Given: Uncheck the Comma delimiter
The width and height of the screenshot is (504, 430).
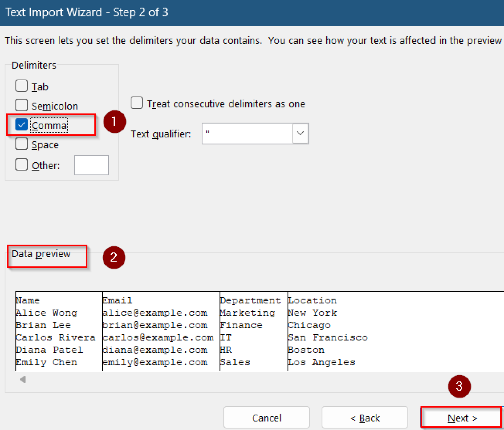Looking at the screenshot, I should click(x=21, y=125).
